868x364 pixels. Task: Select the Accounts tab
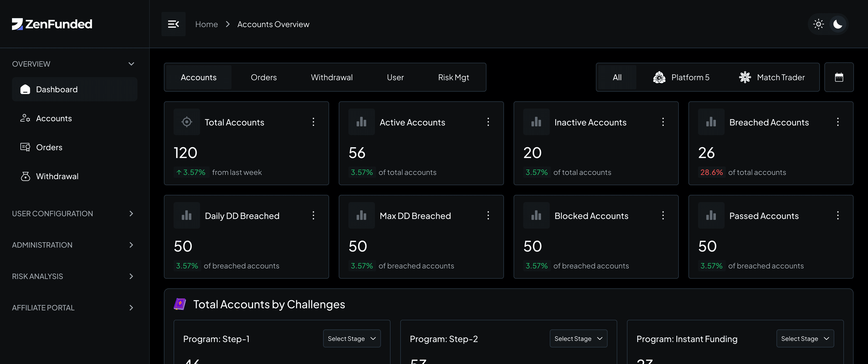199,77
